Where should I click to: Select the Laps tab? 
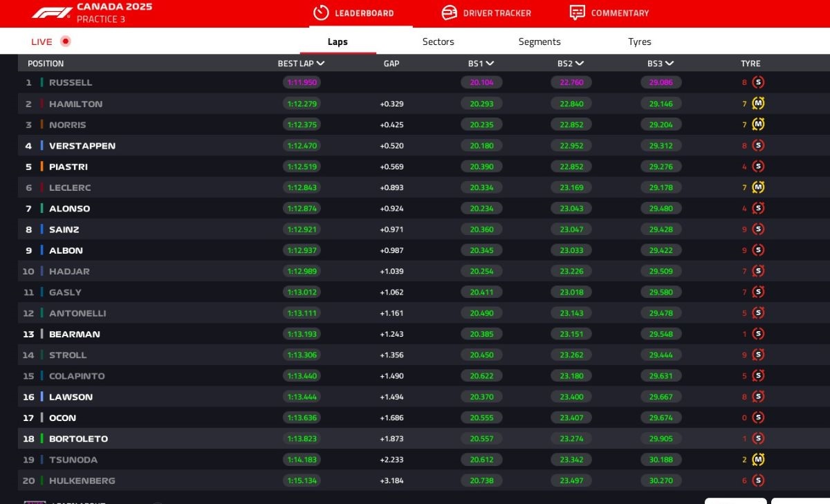(x=338, y=41)
